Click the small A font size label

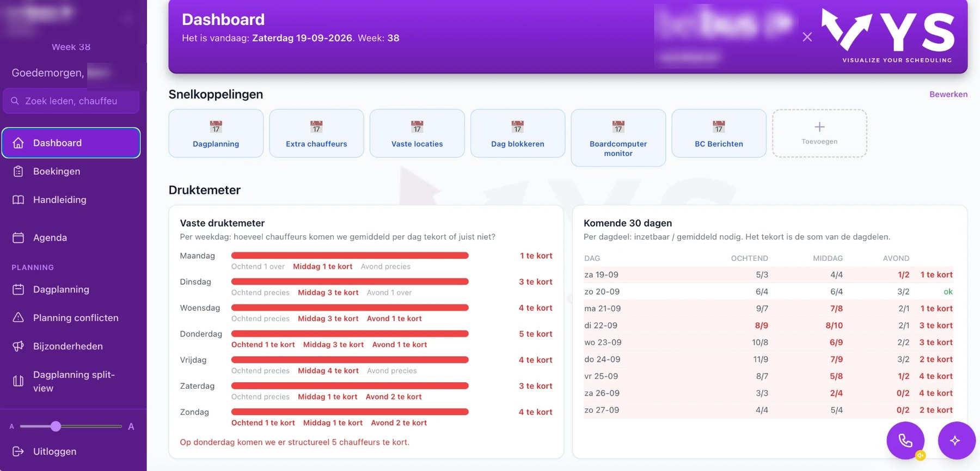11,426
